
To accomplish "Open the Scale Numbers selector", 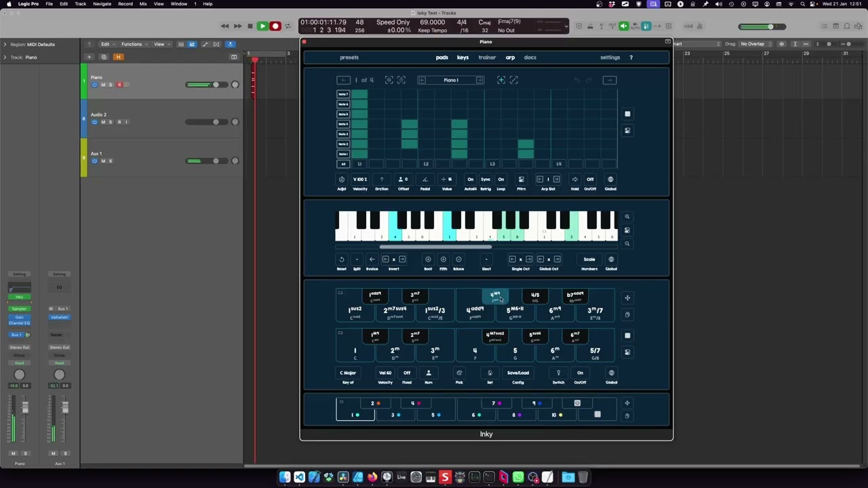I will point(589,260).
